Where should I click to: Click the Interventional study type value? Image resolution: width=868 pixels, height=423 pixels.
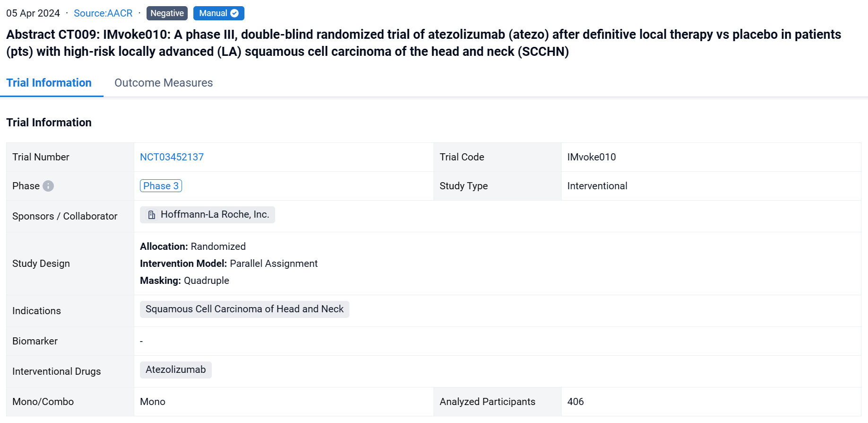click(x=597, y=186)
